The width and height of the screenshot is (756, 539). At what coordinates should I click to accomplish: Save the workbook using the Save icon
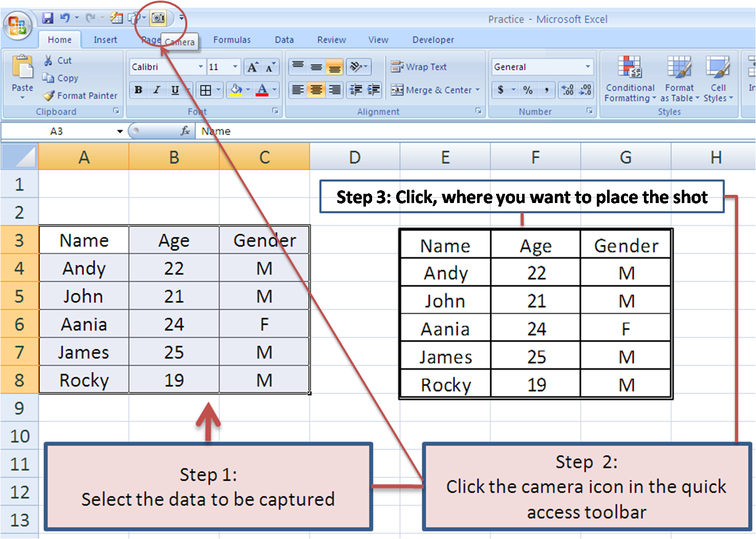pos(48,17)
